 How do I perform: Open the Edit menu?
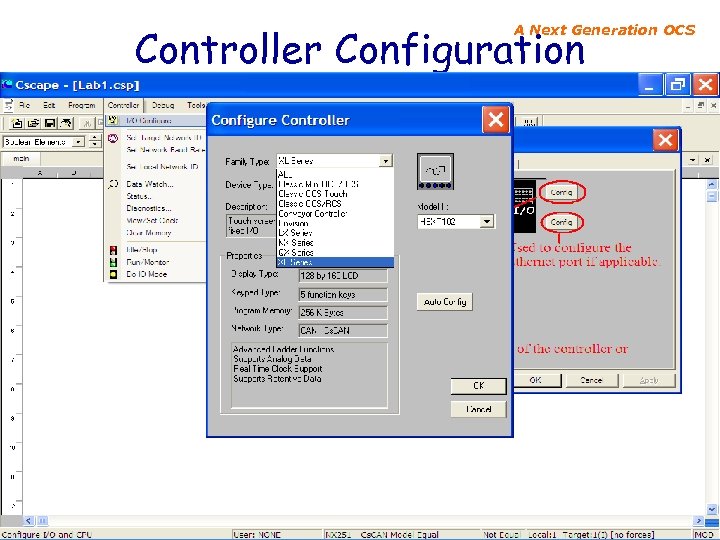pos(49,105)
